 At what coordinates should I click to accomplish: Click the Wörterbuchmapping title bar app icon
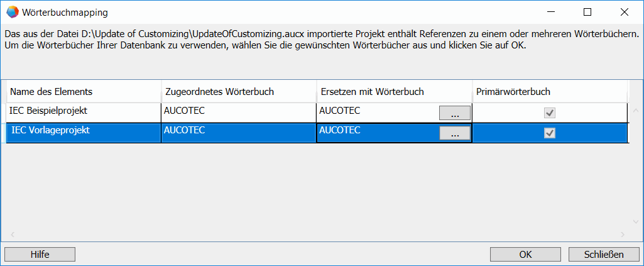tap(11, 11)
